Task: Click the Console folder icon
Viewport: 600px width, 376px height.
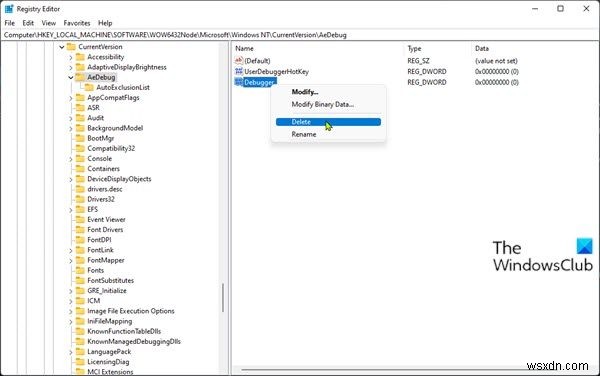Action: (80, 158)
